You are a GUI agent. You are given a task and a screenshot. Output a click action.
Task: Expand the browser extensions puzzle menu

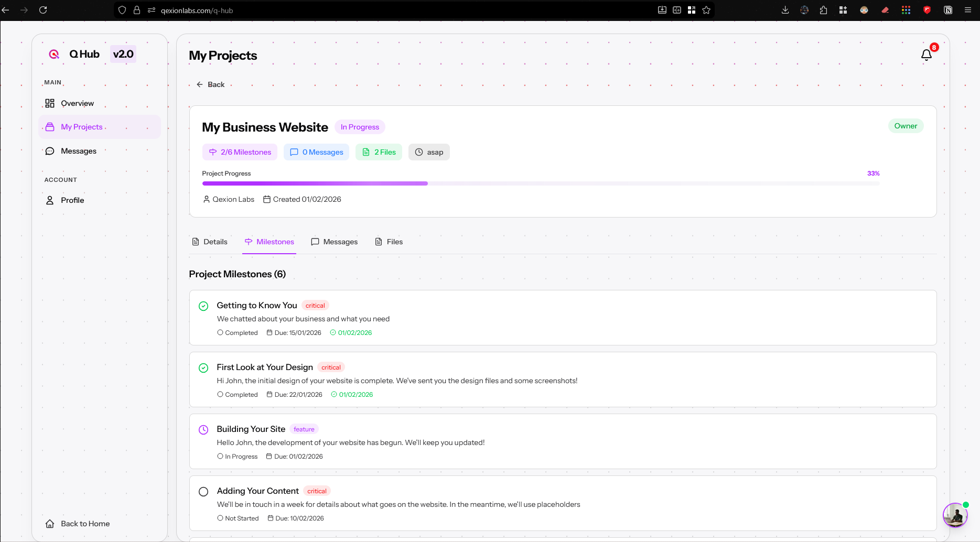pyautogui.click(x=823, y=10)
